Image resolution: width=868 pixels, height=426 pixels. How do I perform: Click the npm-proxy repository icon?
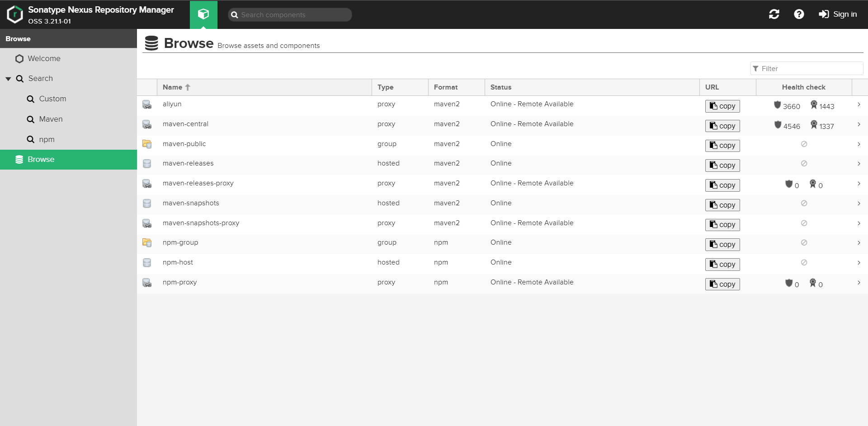click(147, 283)
